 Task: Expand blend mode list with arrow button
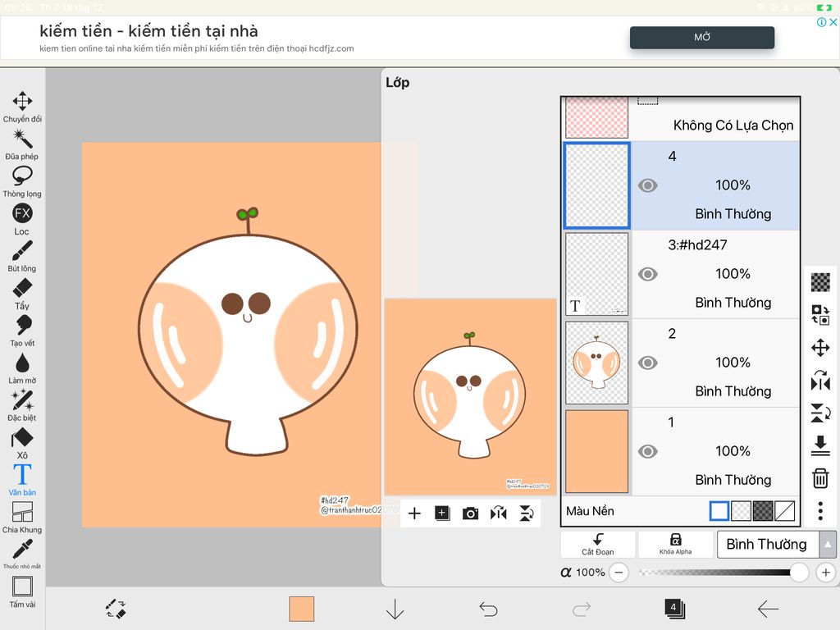[828, 545]
